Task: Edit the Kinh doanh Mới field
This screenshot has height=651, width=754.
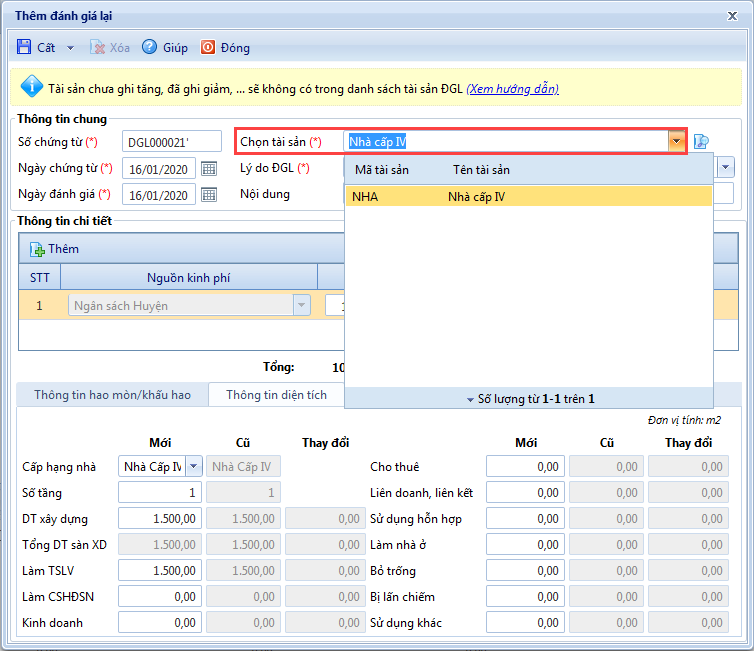Action: (160, 622)
